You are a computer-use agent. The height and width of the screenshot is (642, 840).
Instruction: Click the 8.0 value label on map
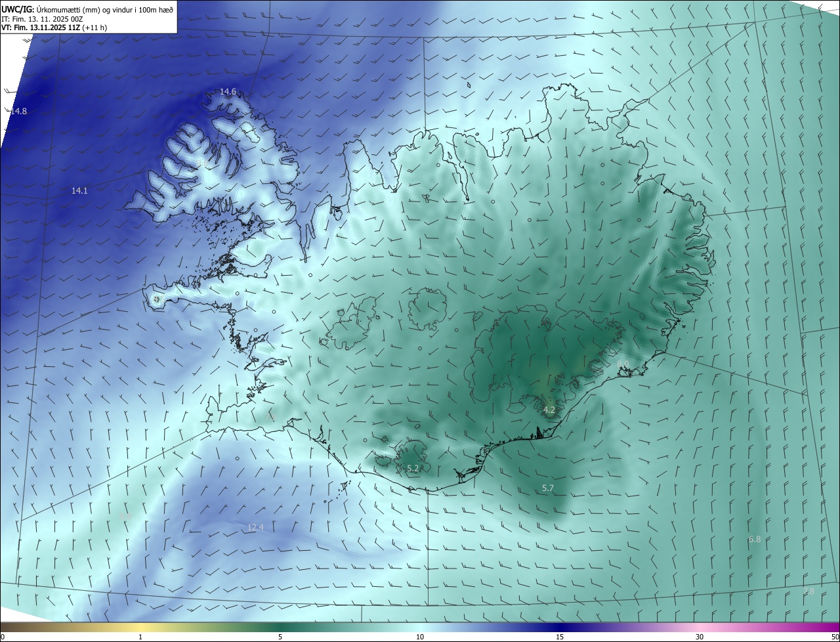(623, 364)
